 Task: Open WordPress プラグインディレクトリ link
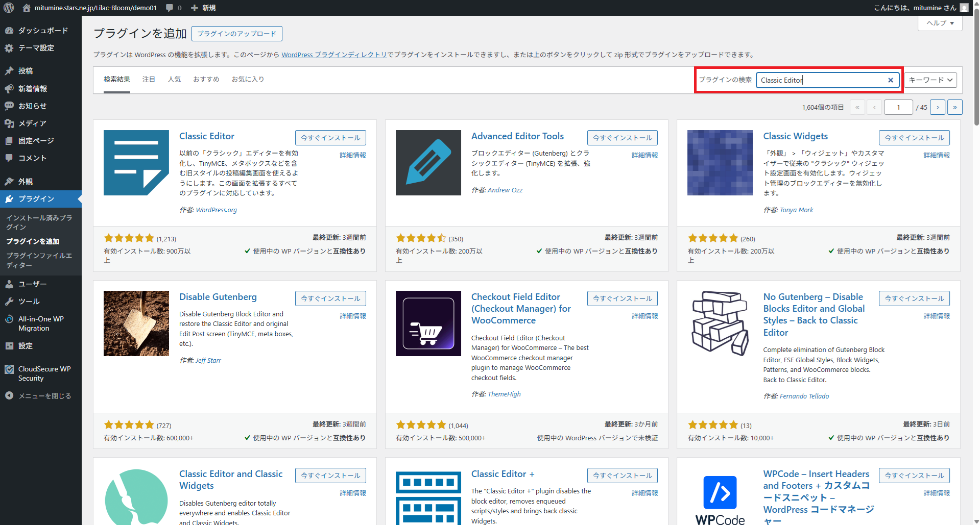[334, 55]
